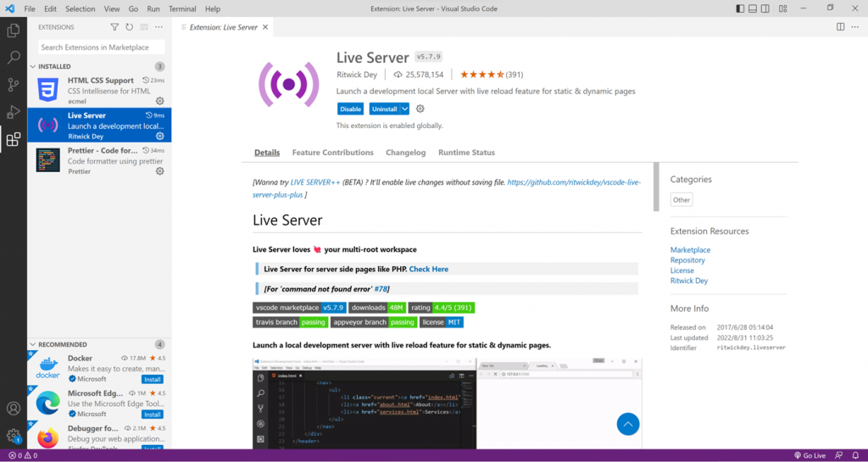Screen dimensions: 868x462
Task: Switch to the Details tab
Action: [267, 152]
